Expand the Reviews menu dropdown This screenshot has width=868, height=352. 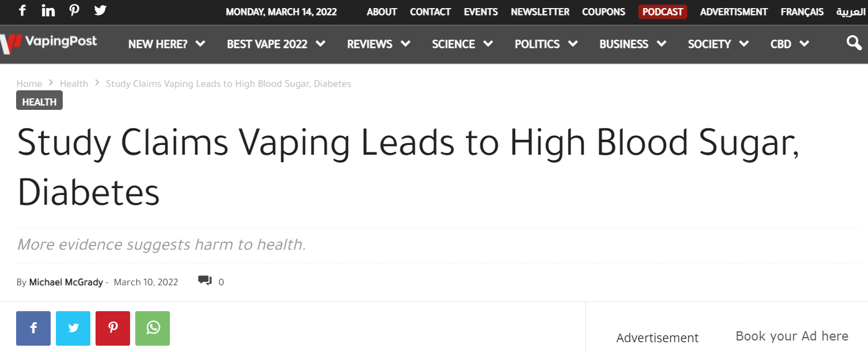(x=378, y=44)
